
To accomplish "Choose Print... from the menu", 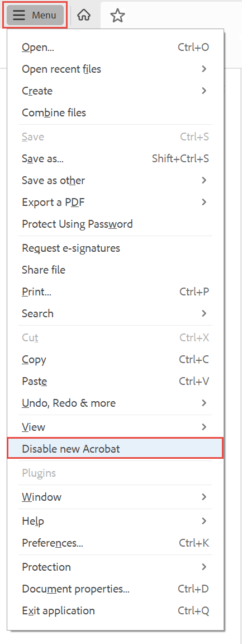I will [116, 292].
